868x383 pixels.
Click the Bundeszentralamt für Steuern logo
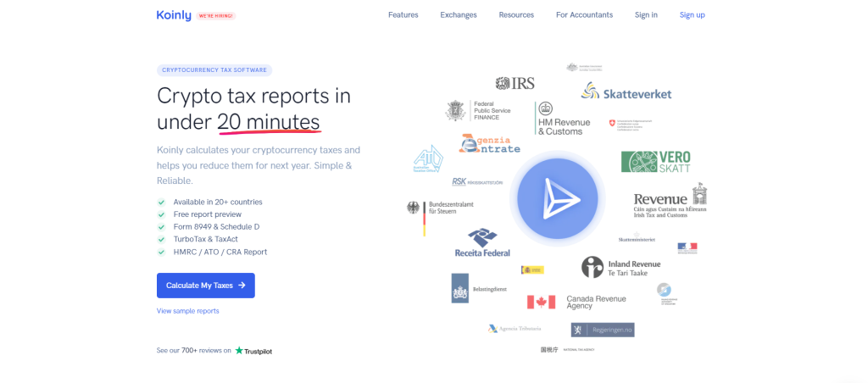(x=441, y=218)
